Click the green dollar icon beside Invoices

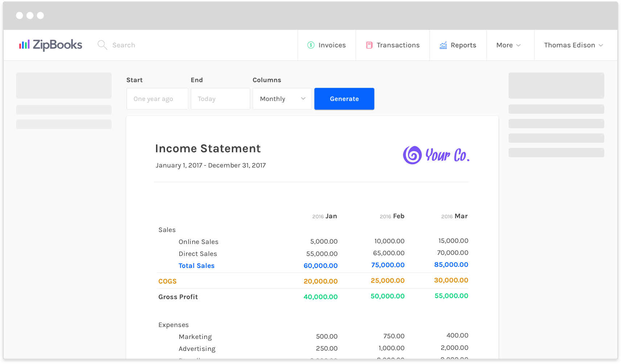point(310,45)
